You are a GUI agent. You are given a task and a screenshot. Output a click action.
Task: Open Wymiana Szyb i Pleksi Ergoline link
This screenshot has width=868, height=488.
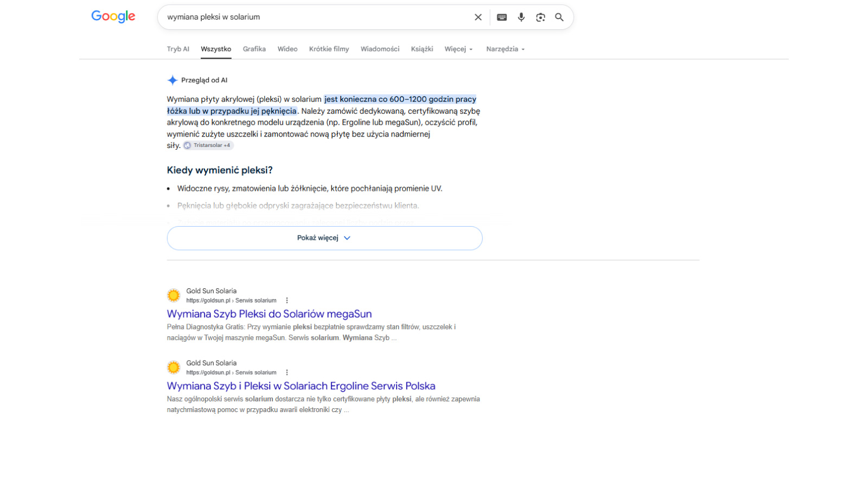301,386
